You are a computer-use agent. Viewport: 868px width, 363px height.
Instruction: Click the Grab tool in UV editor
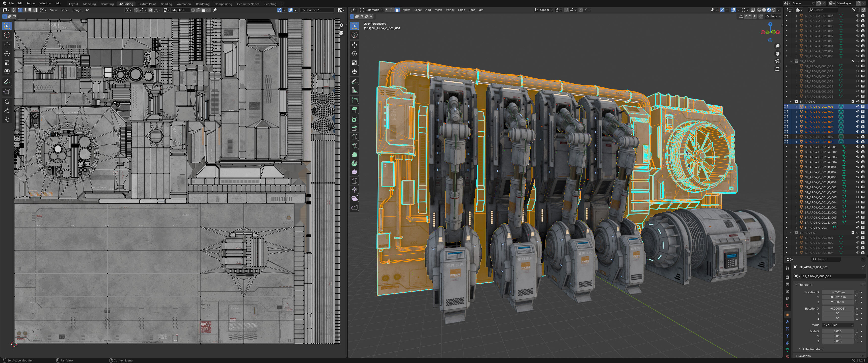point(7,101)
